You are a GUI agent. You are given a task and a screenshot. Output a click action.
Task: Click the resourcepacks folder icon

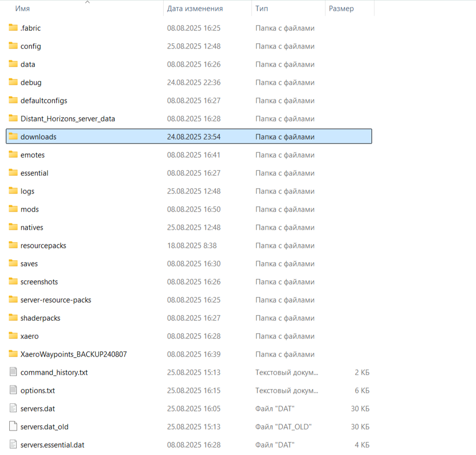(x=13, y=245)
